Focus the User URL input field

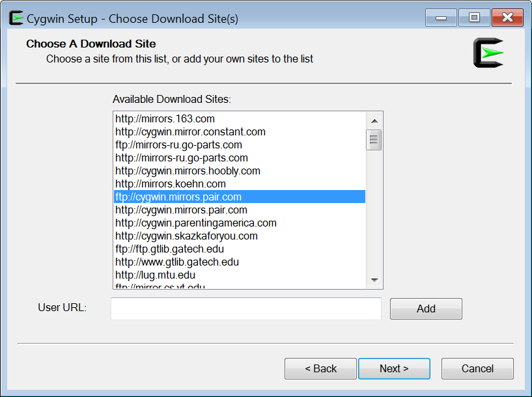tap(246, 308)
